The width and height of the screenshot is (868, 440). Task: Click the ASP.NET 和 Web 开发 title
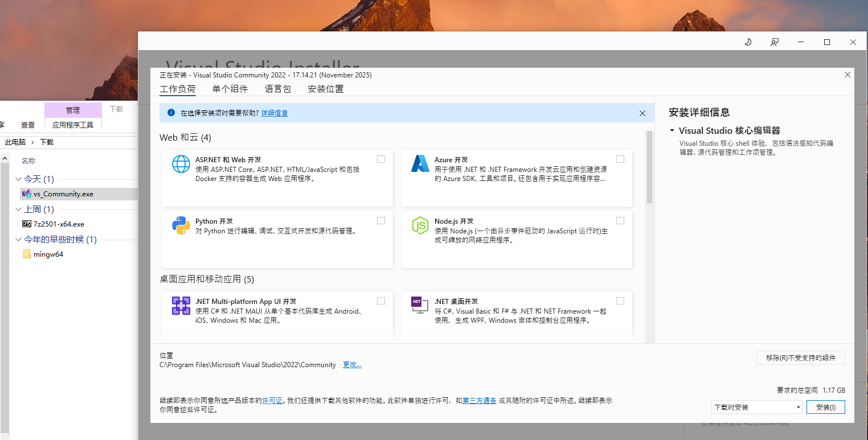click(x=228, y=160)
